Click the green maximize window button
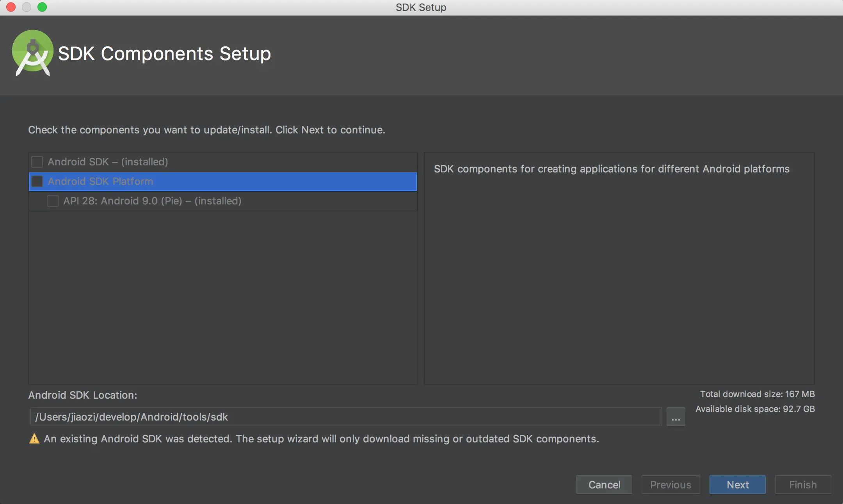Image resolution: width=843 pixels, height=504 pixels. pos(42,7)
